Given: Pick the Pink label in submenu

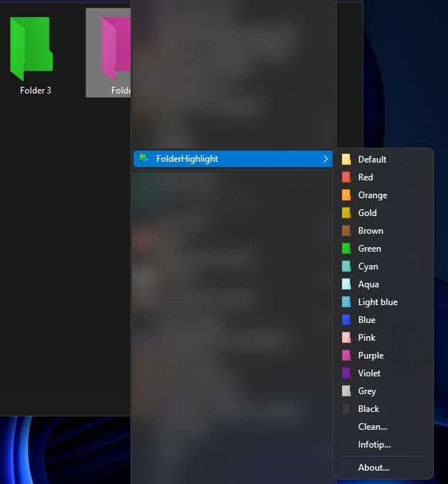Looking at the screenshot, I should click(366, 338).
